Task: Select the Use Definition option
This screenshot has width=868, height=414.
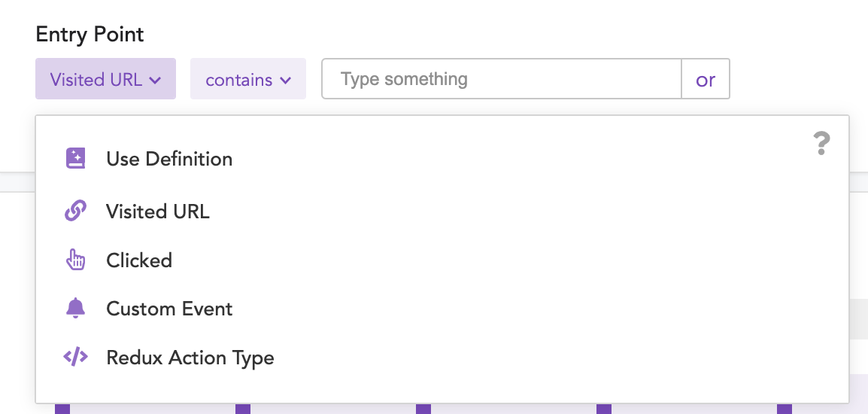Action: click(x=169, y=159)
